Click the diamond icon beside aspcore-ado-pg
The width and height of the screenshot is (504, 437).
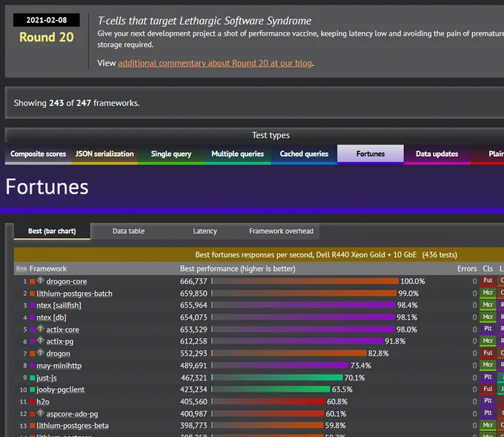(x=40, y=413)
